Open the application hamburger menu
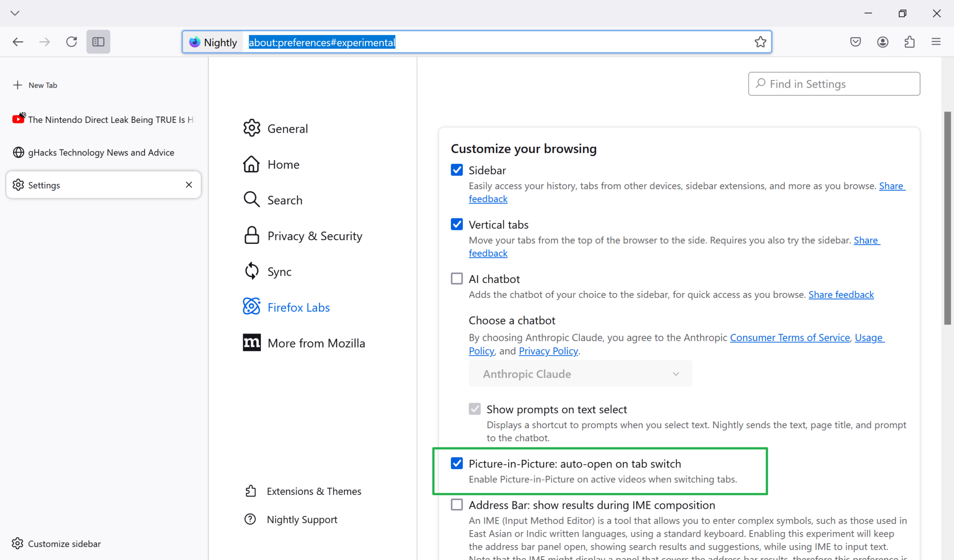954x560 pixels. 936,41
